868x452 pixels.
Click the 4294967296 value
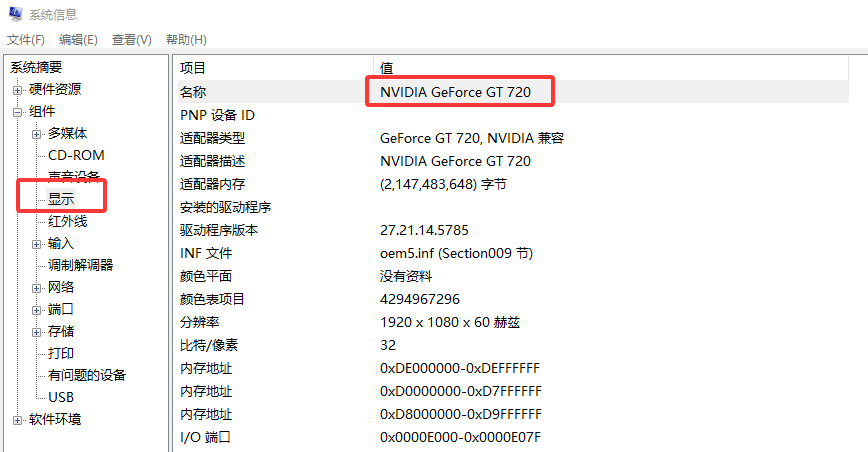pyautogui.click(x=420, y=299)
